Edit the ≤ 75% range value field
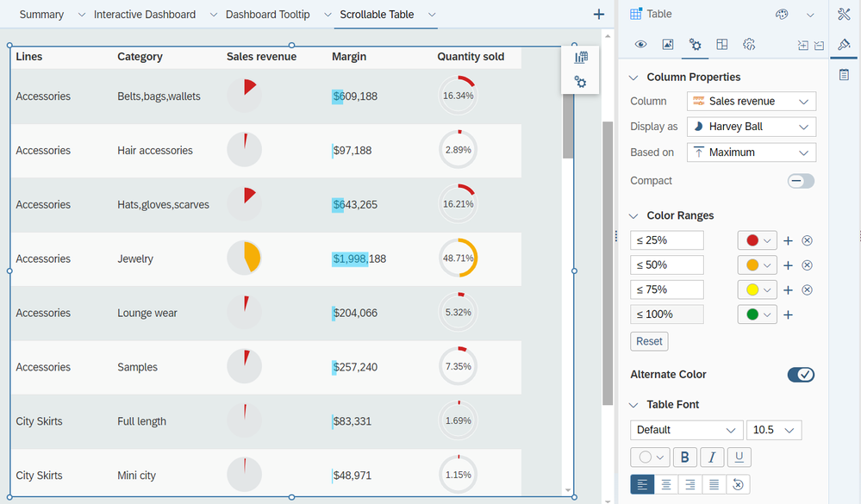This screenshot has width=861, height=504. coord(666,289)
